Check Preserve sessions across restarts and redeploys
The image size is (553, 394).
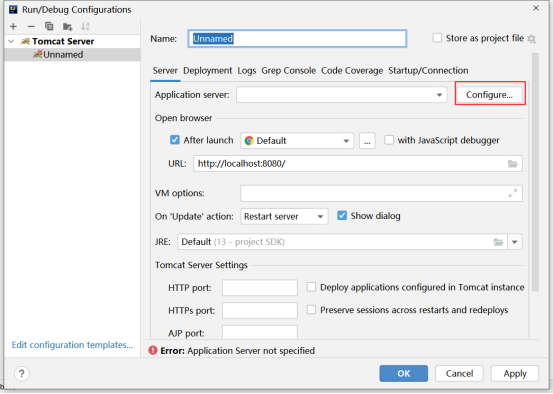(311, 310)
